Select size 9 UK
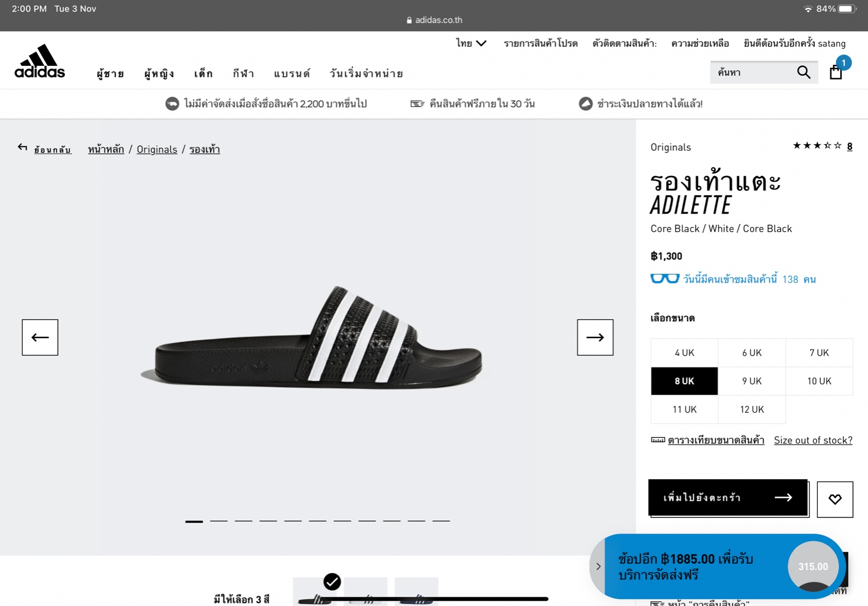The image size is (868, 606). (752, 381)
